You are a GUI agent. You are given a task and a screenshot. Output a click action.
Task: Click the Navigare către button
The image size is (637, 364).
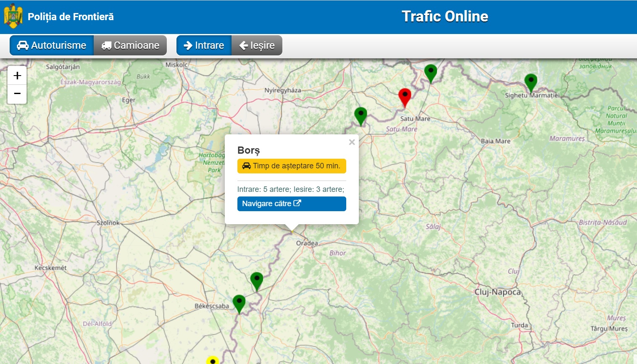292,204
